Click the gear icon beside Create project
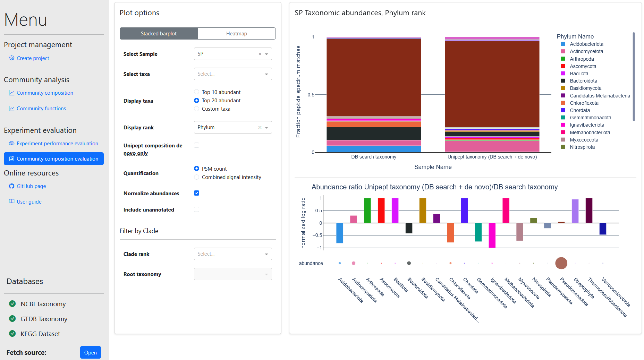Image resolution: width=644 pixels, height=360 pixels. point(11,58)
